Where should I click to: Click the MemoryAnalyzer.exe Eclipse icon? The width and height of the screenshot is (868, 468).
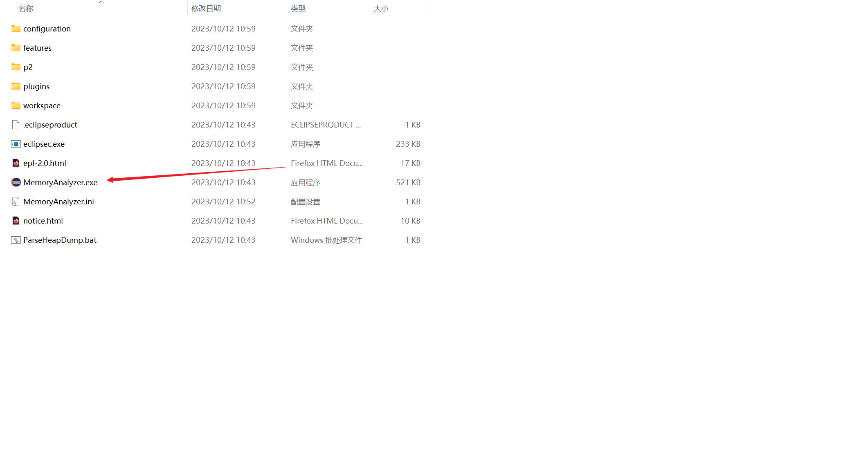(16, 182)
